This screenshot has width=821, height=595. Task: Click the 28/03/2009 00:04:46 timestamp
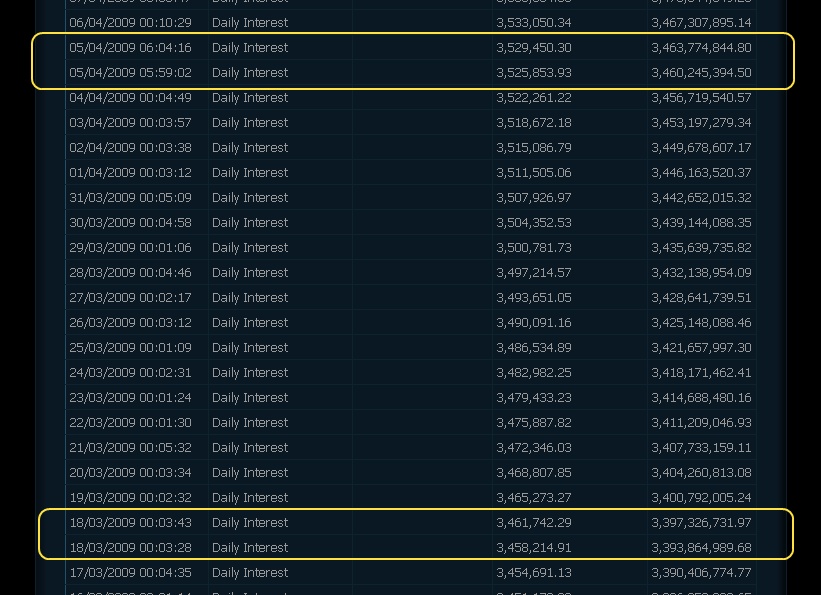click(130, 273)
